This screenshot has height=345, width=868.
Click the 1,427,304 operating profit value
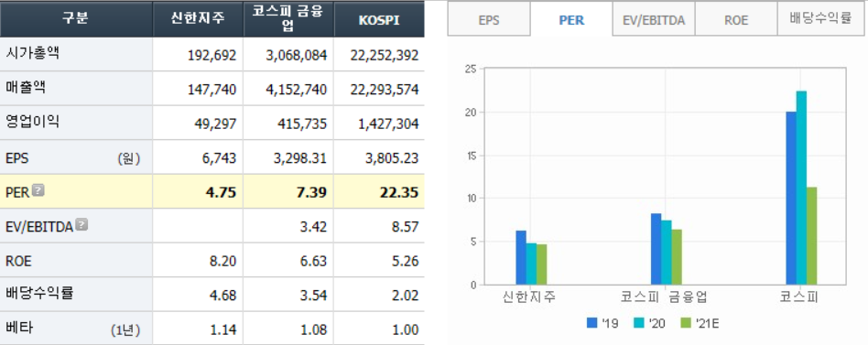coord(388,124)
